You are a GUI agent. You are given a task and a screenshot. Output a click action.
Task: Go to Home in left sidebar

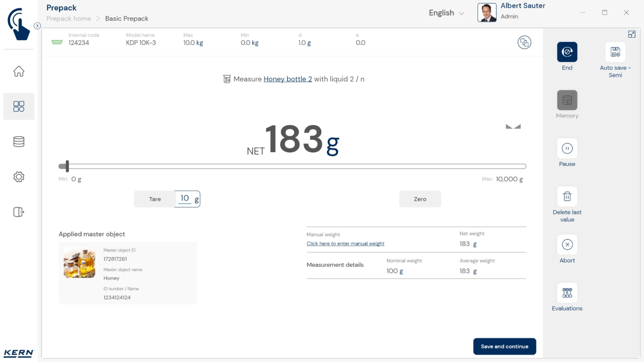tap(19, 71)
